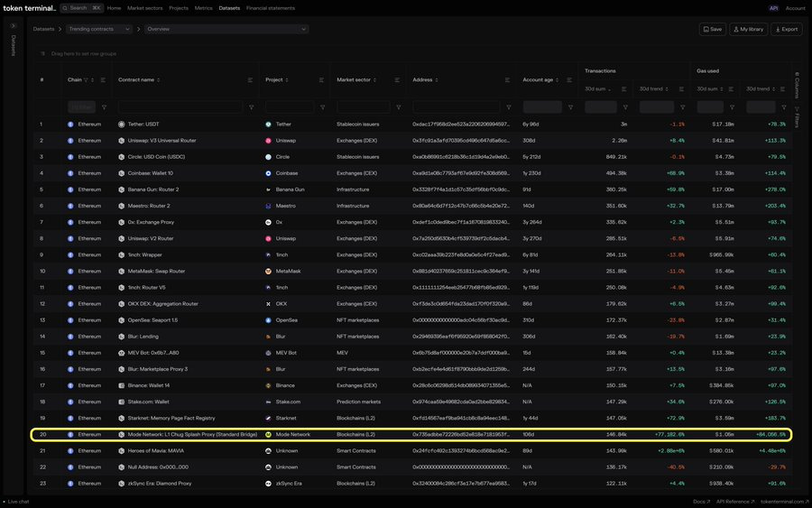Click the Market sector filter funnel icon
Image resolution: width=812 pixels, height=508 pixels.
pos(398,107)
